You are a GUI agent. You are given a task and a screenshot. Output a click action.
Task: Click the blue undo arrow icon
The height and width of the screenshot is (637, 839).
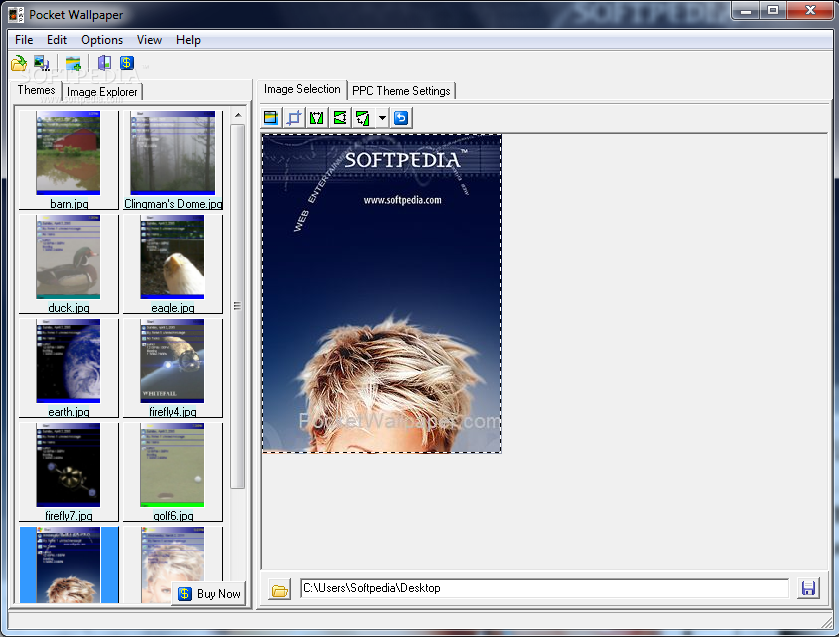click(x=401, y=117)
